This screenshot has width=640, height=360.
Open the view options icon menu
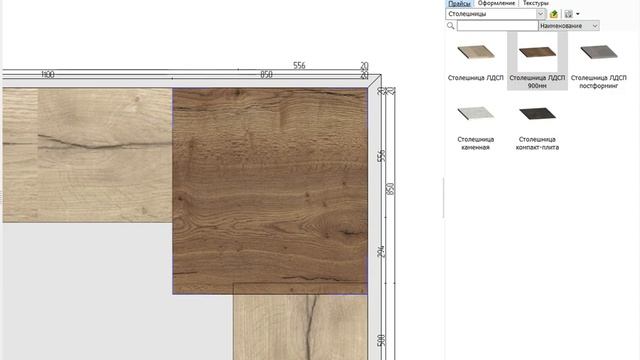pyautogui.click(x=569, y=14)
